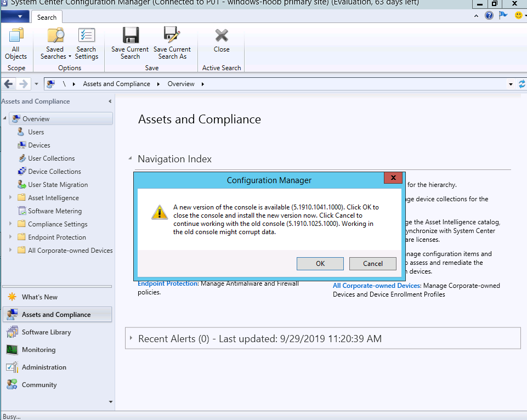Open the Endpoint Protection link

point(168,283)
